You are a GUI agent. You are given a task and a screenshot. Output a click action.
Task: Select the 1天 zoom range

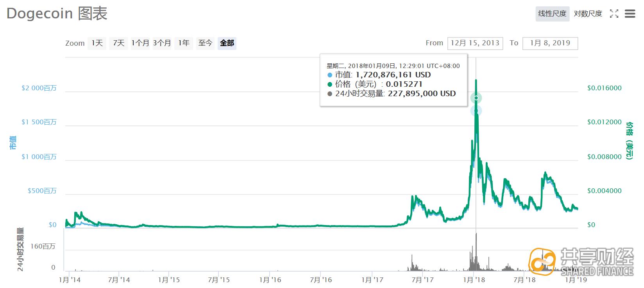[x=97, y=43]
